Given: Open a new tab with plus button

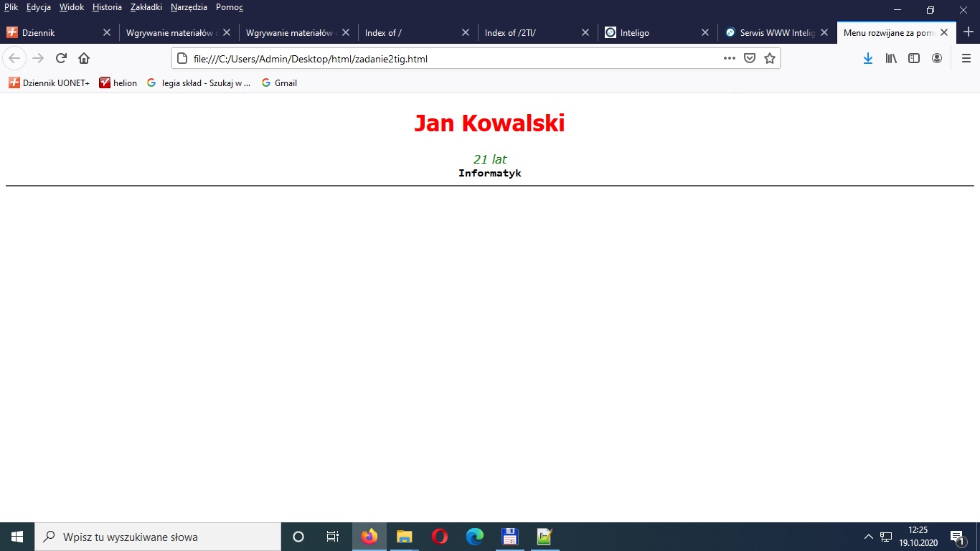Looking at the screenshot, I should pos(968,32).
